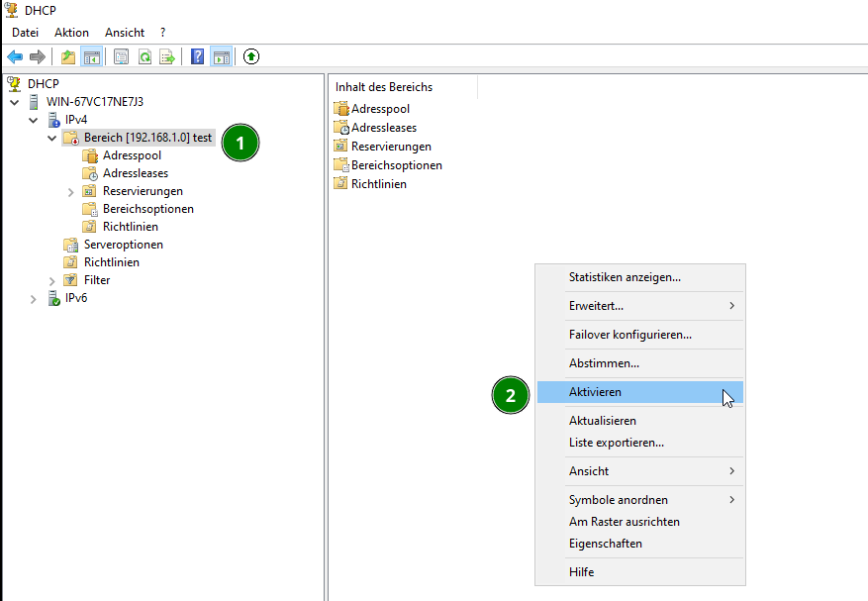Open the Ansicht menu in the menu bar

(x=124, y=32)
